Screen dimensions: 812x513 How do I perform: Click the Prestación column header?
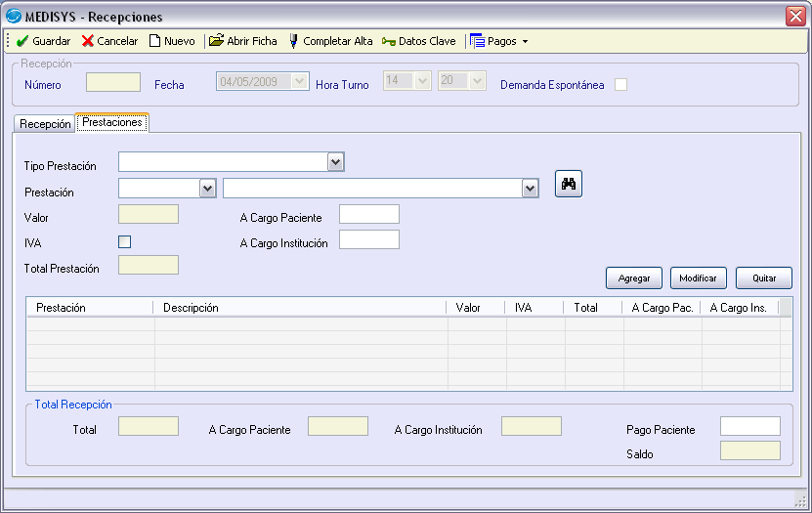90,308
